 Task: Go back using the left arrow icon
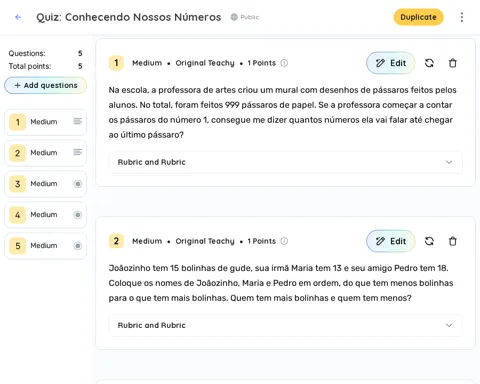[x=18, y=17]
